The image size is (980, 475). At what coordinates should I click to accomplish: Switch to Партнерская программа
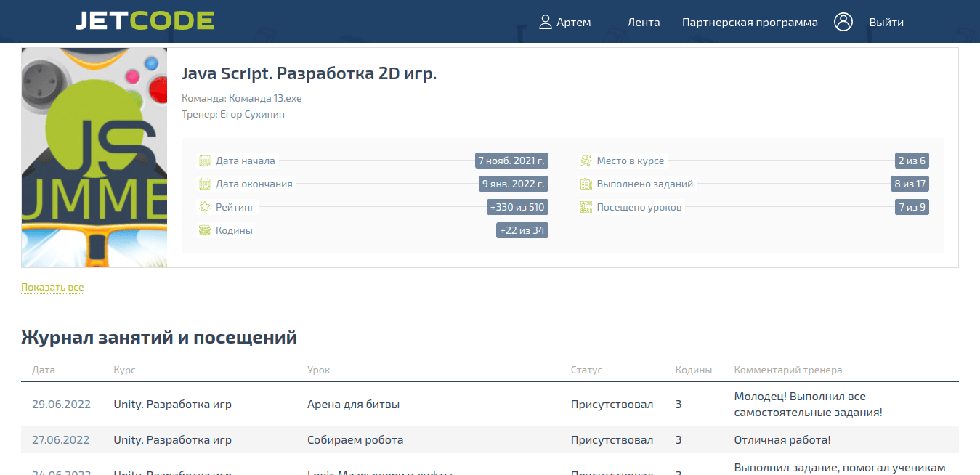tap(750, 22)
